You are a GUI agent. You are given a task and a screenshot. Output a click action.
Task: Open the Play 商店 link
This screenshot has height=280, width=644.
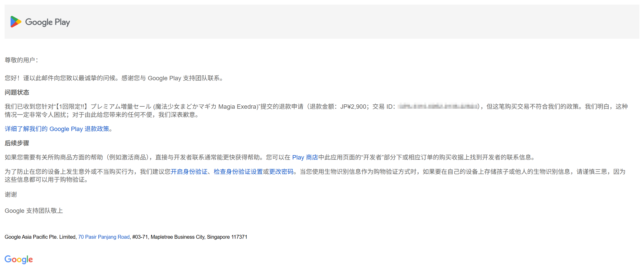coord(305,157)
